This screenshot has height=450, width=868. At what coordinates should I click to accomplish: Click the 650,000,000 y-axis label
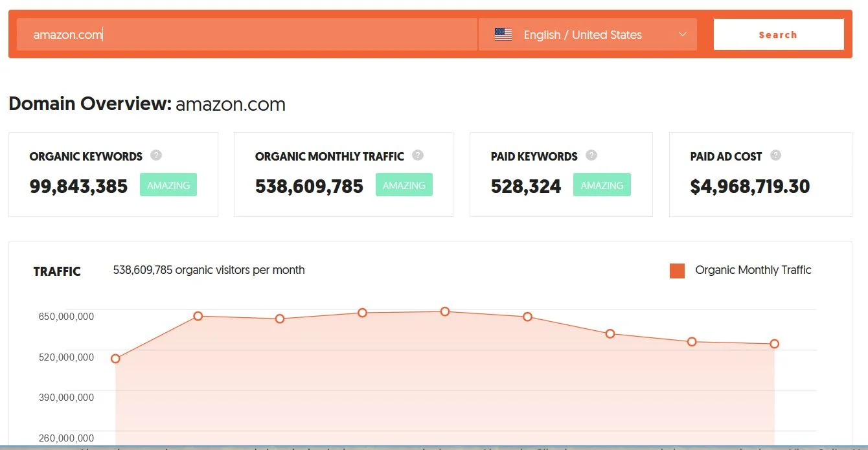[67, 316]
